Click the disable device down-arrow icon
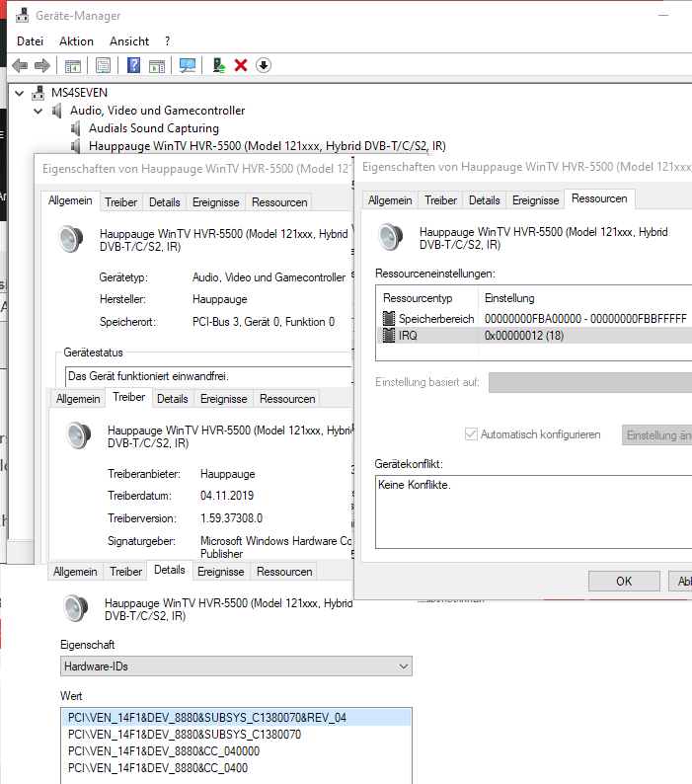 [x=264, y=65]
